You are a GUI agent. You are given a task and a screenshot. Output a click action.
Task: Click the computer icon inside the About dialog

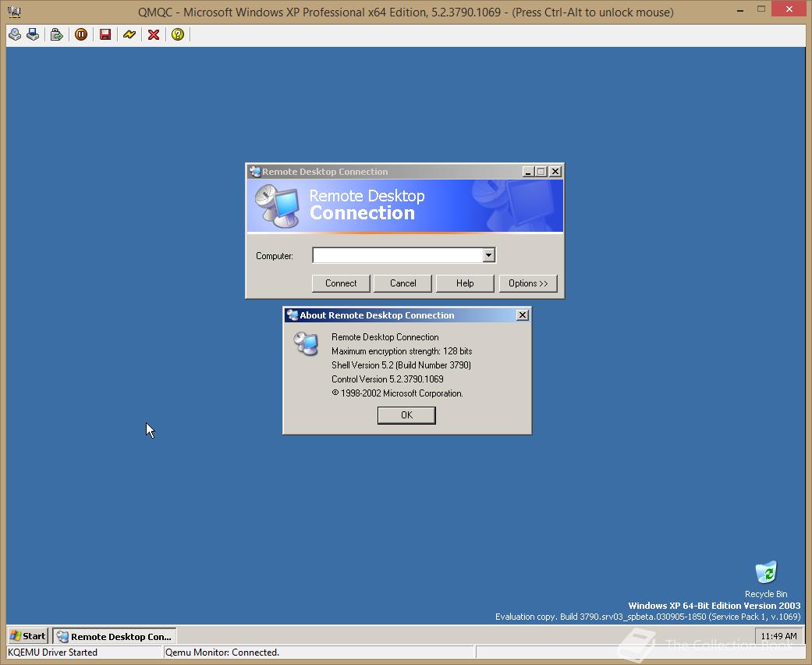coord(306,343)
